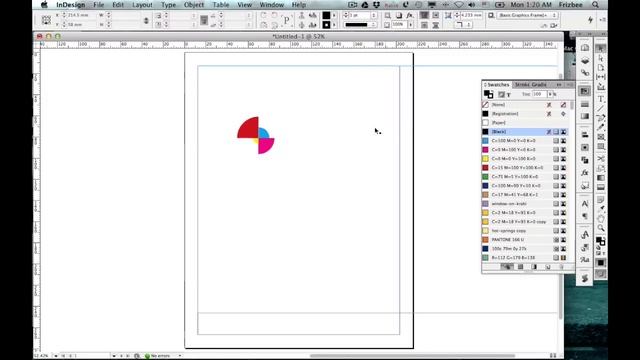Select the [Paper] swatch row
This screenshot has height=360, width=640.
(x=524, y=123)
